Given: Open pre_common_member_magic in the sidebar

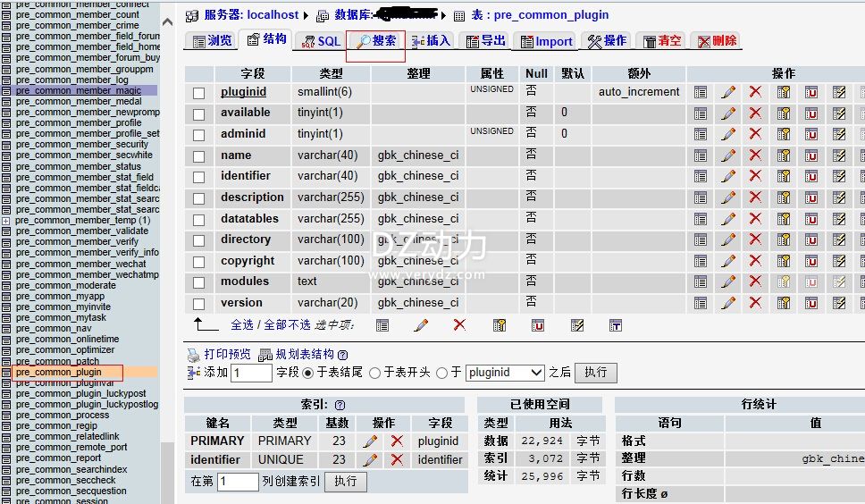Looking at the screenshot, I should click(x=79, y=90).
